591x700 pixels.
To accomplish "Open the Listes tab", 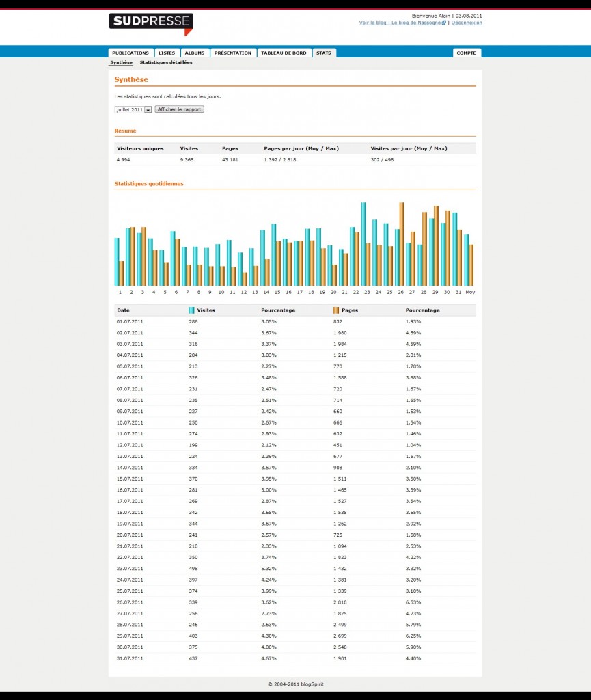I will [167, 53].
